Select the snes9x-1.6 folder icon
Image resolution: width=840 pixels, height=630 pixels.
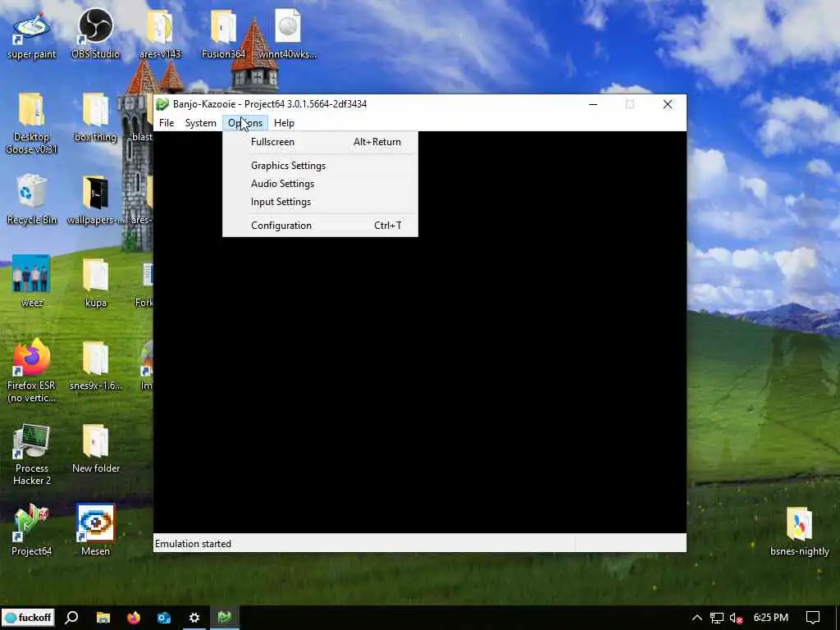coord(95,366)
